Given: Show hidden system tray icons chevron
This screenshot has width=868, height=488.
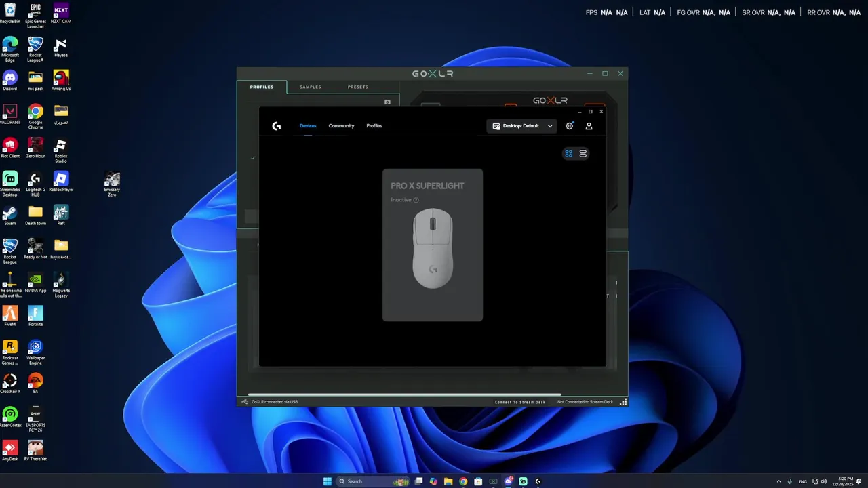Looking at the screenshot, I should click(x=778, y=481).
